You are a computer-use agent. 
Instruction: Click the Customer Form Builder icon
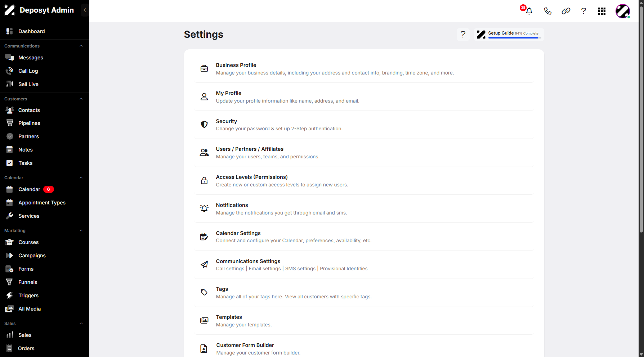pos(204,348)
